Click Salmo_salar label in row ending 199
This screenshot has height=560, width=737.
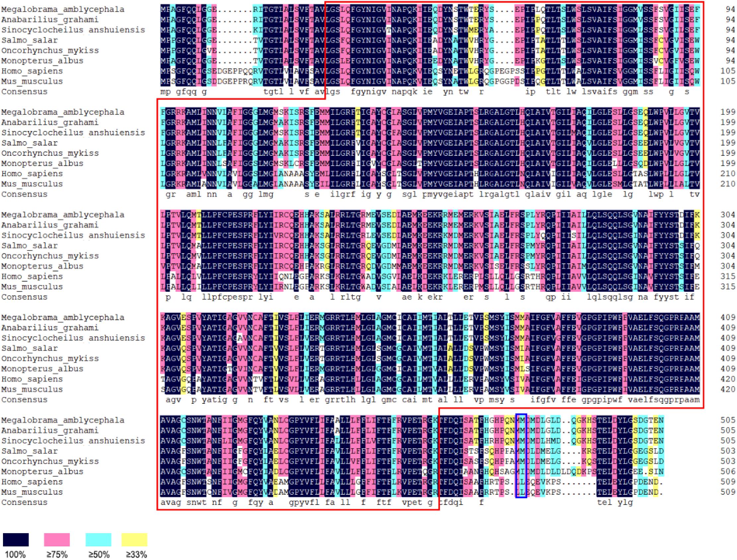click(29, 143)
